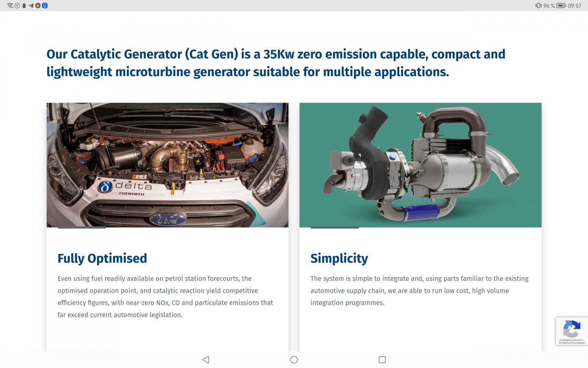Tap the small battery notification icon
This screenshot has height=368, width=588.
click(x=24, y=6)
